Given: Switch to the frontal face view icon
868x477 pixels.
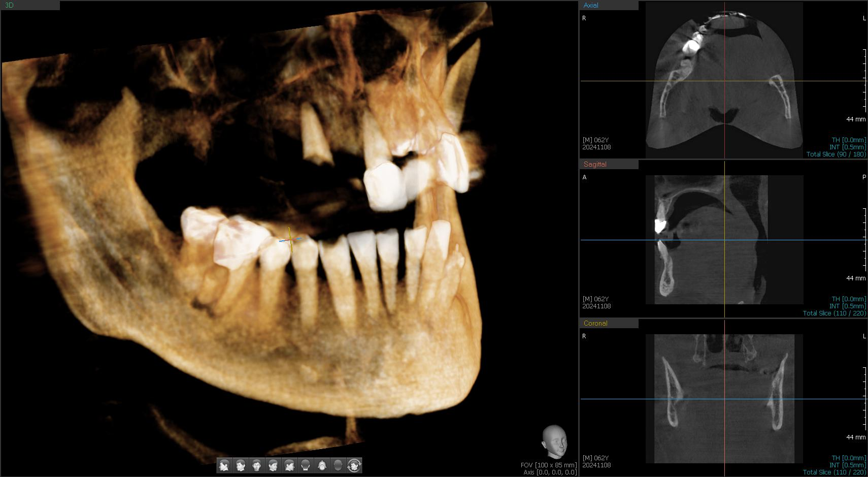Looking at the screenshot, I should point(257,465).
